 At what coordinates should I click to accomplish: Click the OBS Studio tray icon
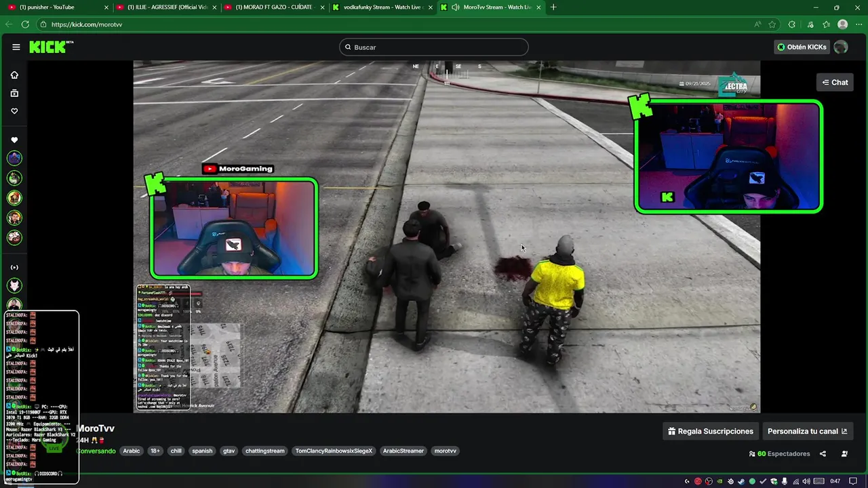coord(709,481)
